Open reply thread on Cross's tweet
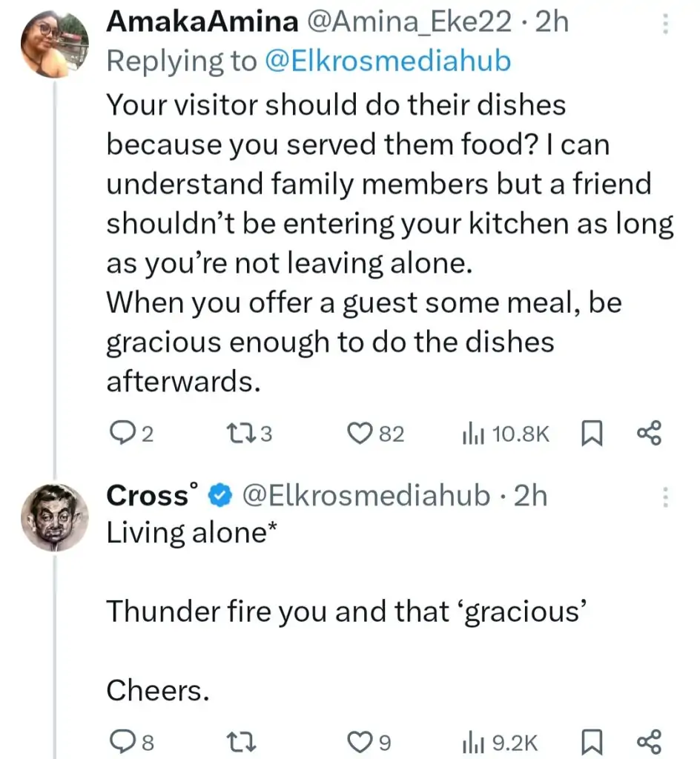The width and height of the screenshot is (700, 759). click(119, 741)
